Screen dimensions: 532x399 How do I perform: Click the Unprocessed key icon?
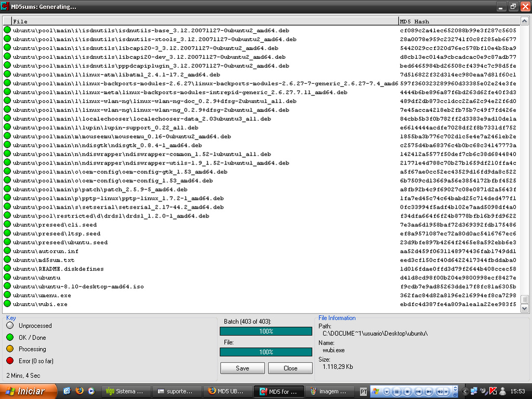click(10, 325)
